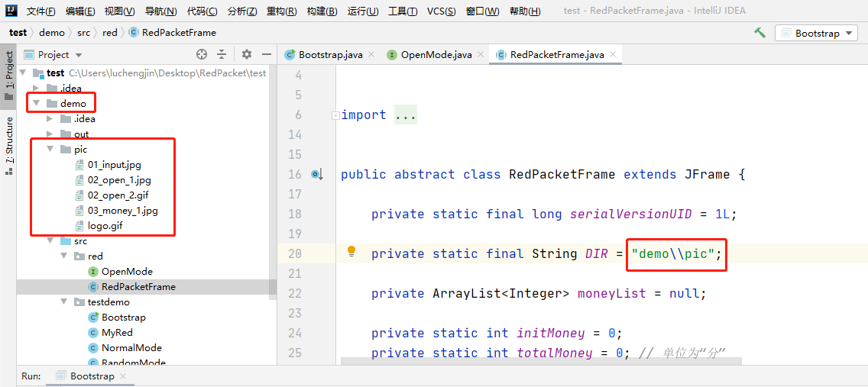Click the editor horizontal scrollbar
This screenshot has width=868, height=387.
[x=541, y=362]
